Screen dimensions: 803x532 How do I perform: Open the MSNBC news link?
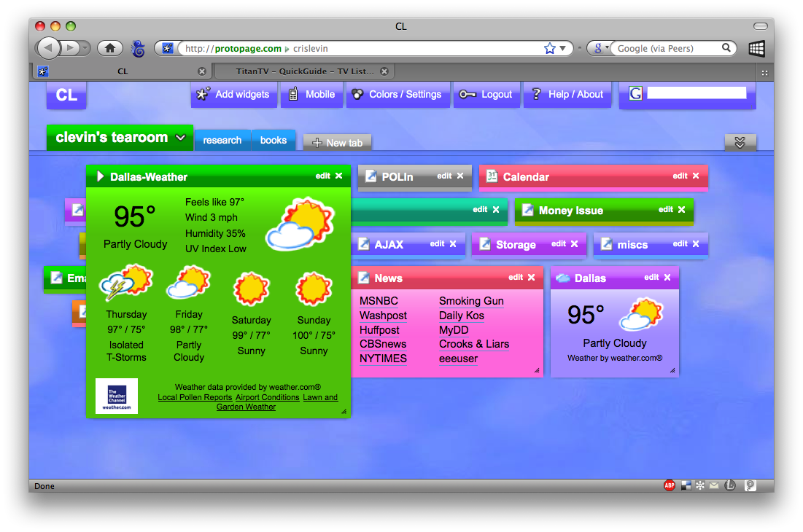(379, 301)
